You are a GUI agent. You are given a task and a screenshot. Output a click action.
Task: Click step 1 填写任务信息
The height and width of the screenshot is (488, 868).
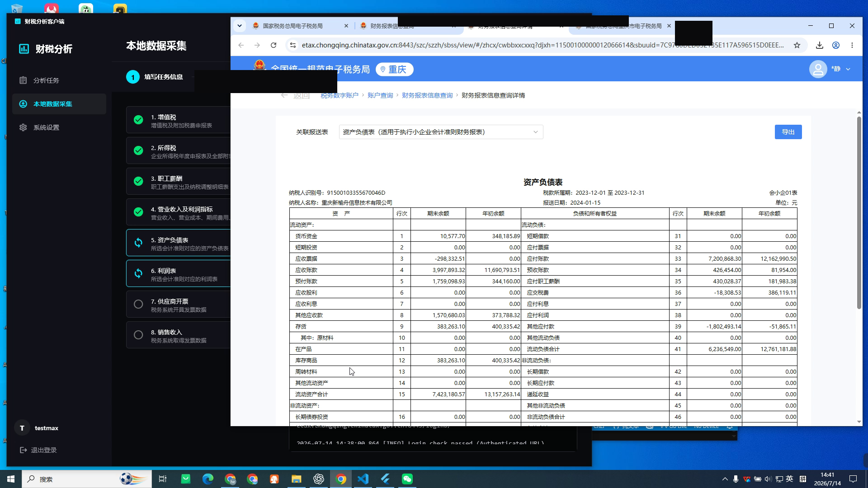(x=155, y=77)
